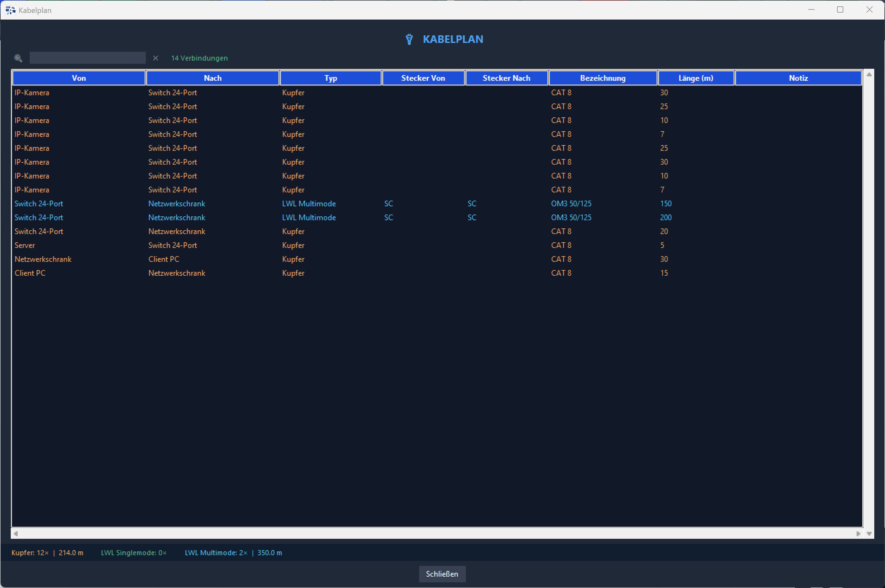Image resolution: width=885 pixels, height=588 pixels.
Task: Sort by the Nach column header
Action: pos(213,78)
